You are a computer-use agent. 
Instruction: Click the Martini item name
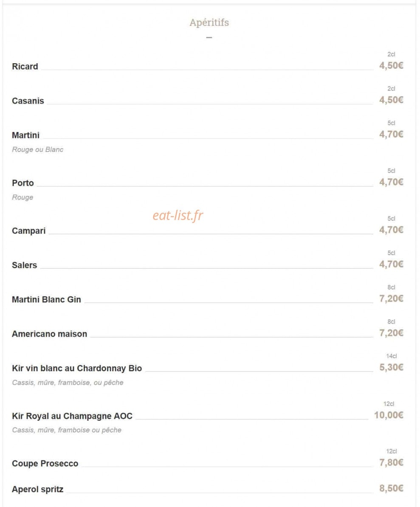click(x=25, y=135)
